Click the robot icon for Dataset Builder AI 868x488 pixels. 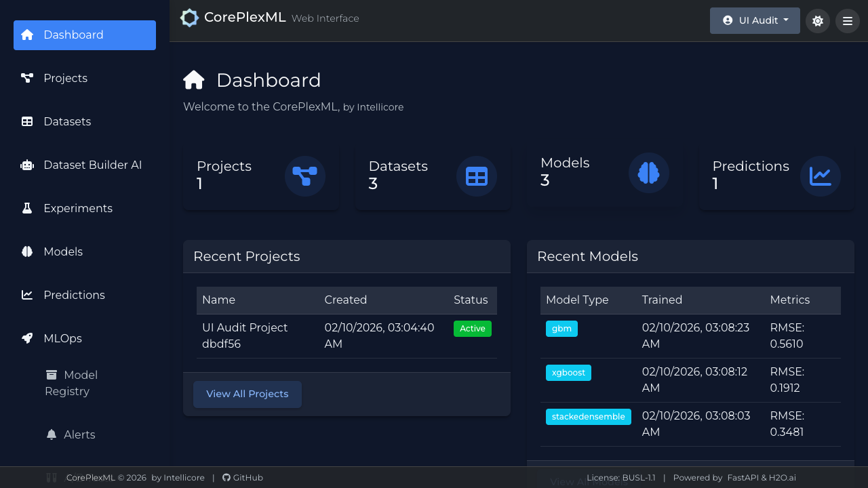[x=27, y=165]
